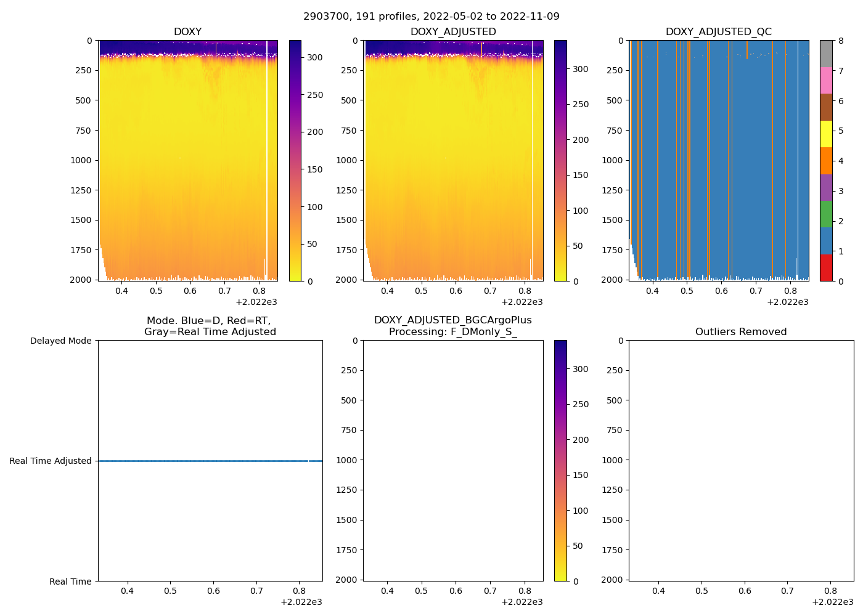Select the pink QC flag 7 swatch
The width and height of the screenshot is (863, 616).
point(826,80)
